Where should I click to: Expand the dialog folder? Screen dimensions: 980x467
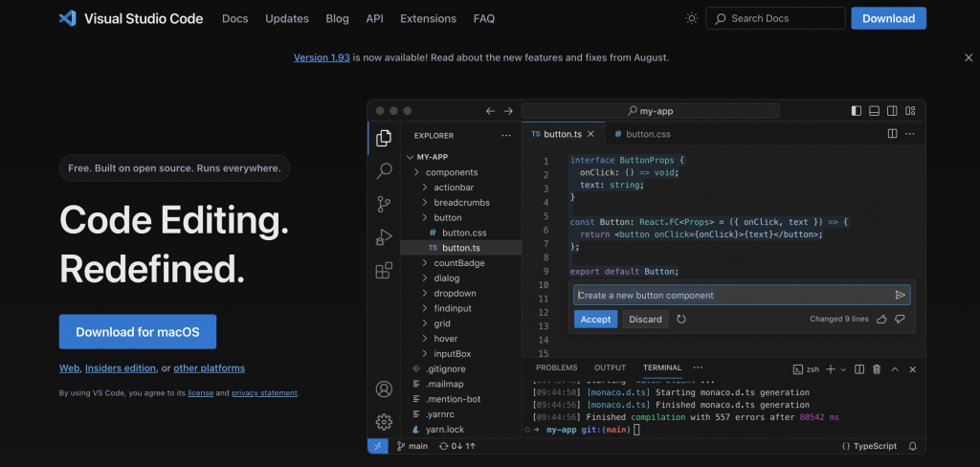coord(425,278)
